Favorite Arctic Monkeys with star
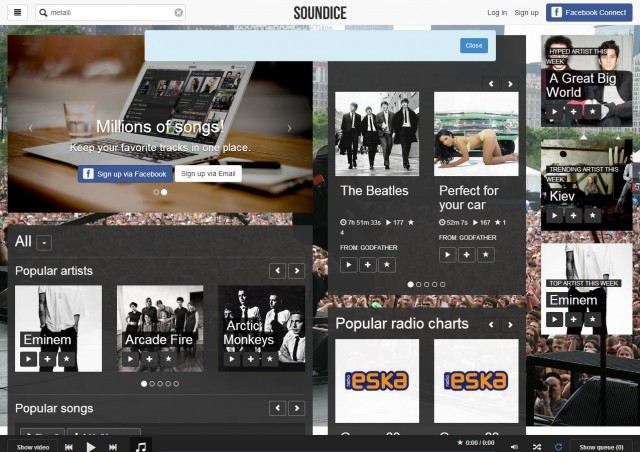Viewport: 640px width, 452px height. [270, 359]
